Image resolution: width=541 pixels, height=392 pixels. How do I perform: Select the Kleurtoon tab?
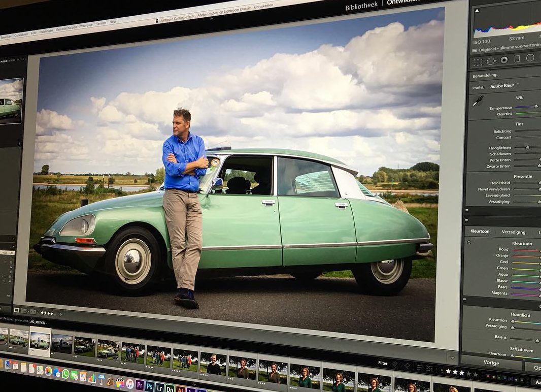coord(480,231)
